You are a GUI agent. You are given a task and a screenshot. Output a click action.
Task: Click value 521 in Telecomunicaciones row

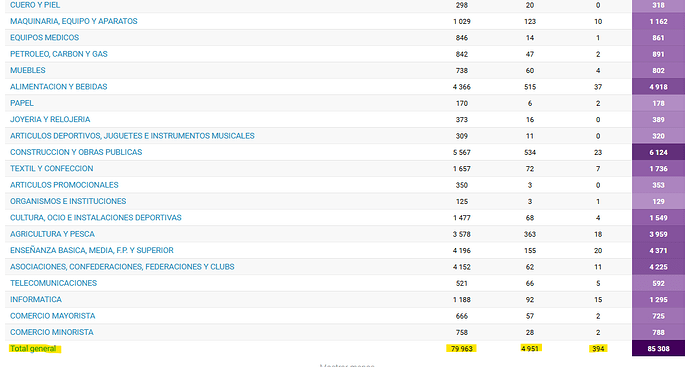click(462, 283)
